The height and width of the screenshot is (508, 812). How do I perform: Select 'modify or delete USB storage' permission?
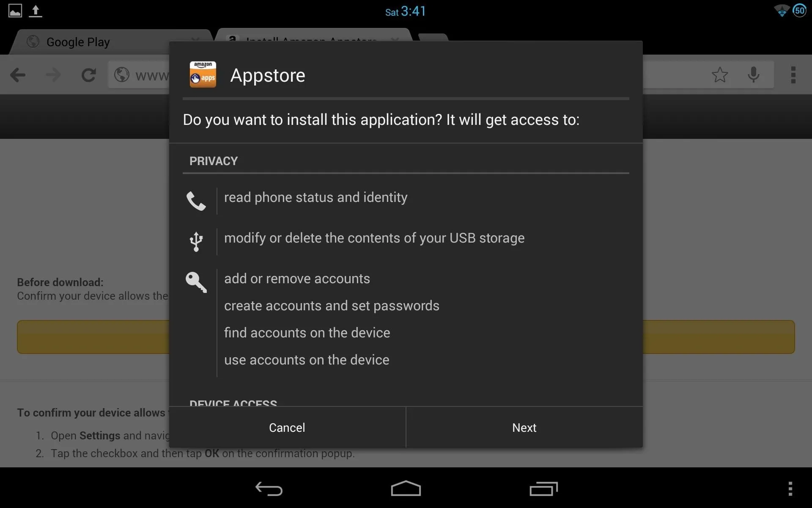tap(374, 238)
